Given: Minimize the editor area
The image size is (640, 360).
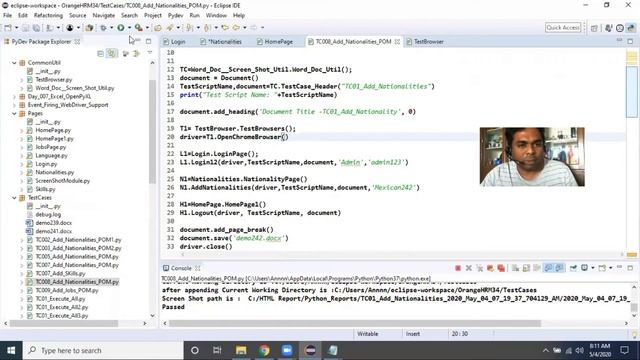Looking at the screenshot, I should coord(620,41).
